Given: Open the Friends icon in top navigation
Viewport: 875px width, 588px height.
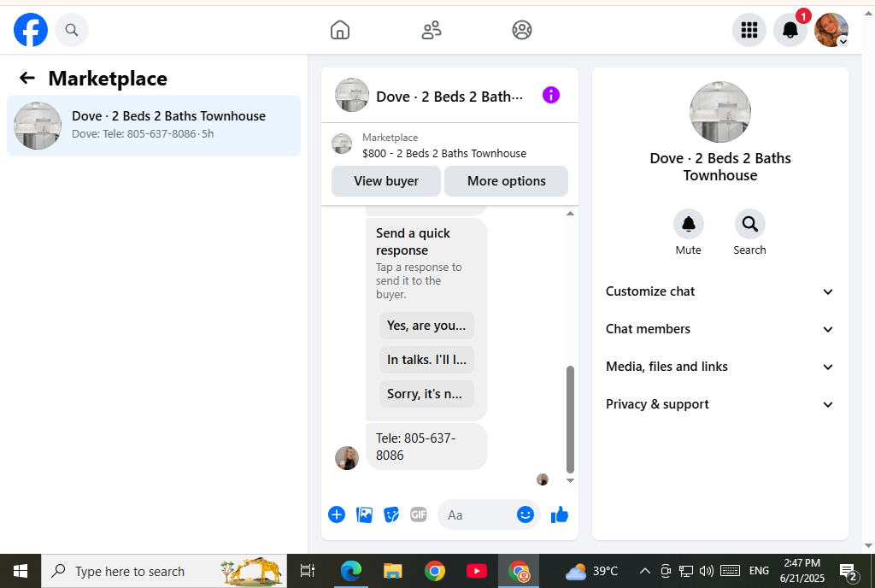Looking at the screenshot, I should tap(432, 30).
